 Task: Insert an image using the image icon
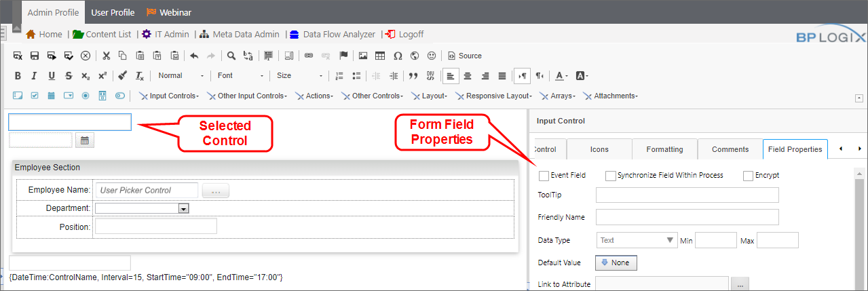click(363, 56)
